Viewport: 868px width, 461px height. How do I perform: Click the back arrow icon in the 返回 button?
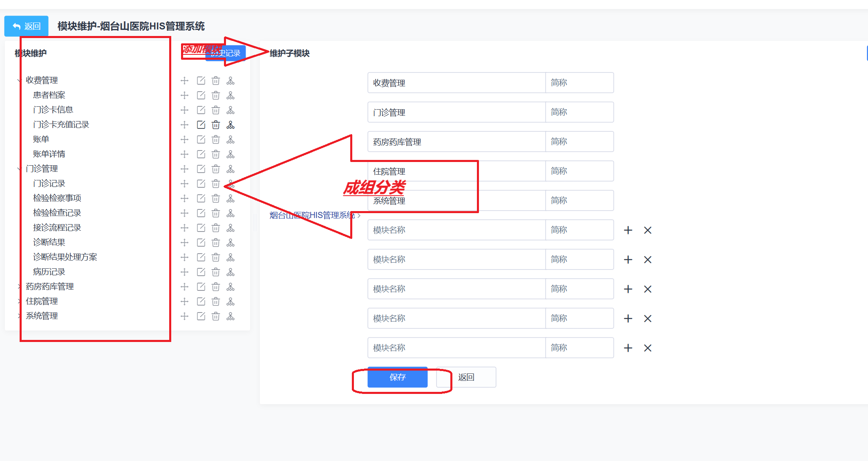pos(16,26)
